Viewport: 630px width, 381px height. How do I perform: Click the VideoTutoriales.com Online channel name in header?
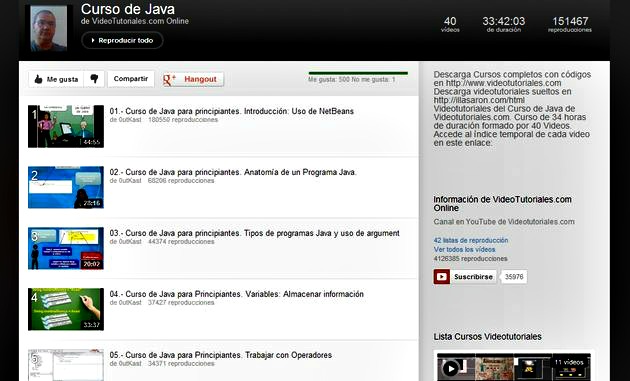[x=140, y=21]
